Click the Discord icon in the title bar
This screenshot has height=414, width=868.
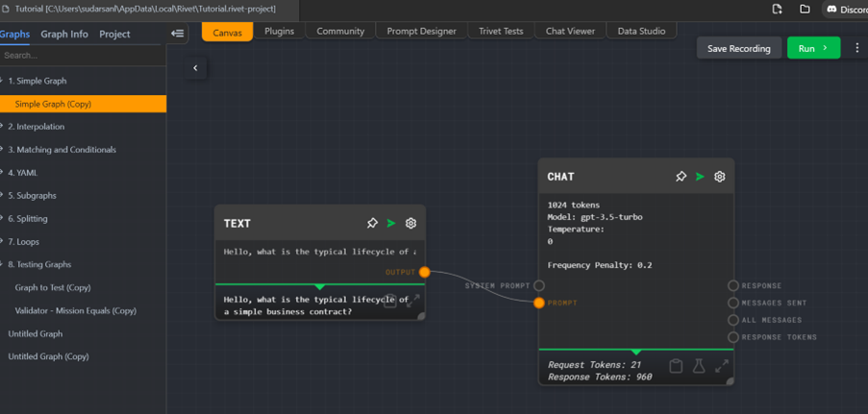(x=832, y=9)
